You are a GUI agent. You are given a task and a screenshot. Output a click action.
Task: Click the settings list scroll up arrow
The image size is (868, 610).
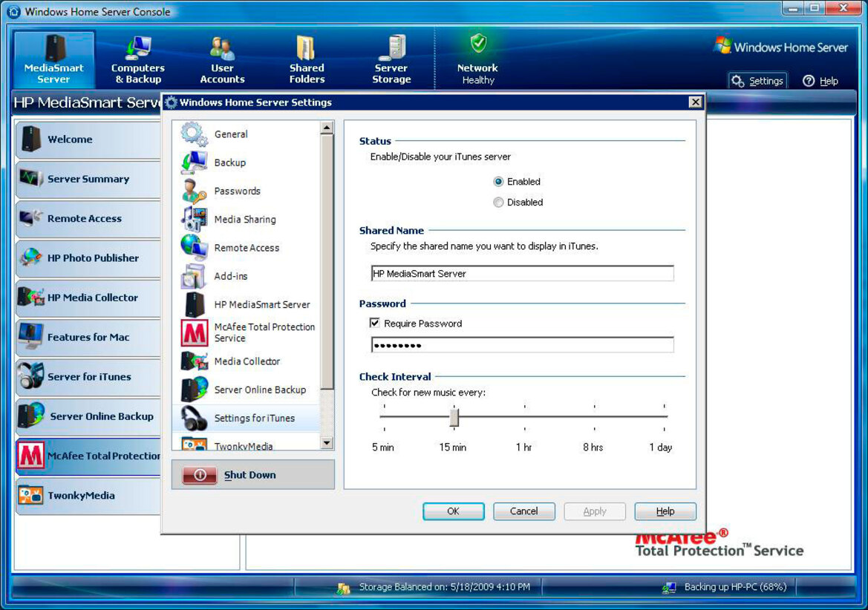(327, 128)
